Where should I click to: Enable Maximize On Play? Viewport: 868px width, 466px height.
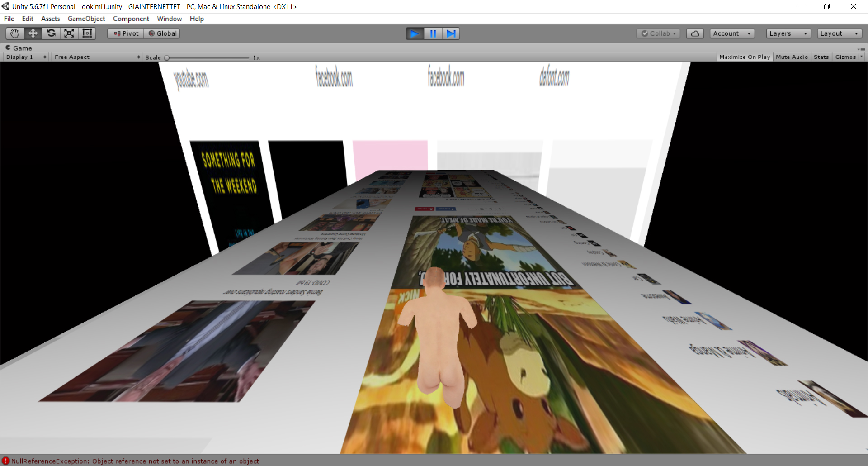pyautogui.click(x=744, y=57)
